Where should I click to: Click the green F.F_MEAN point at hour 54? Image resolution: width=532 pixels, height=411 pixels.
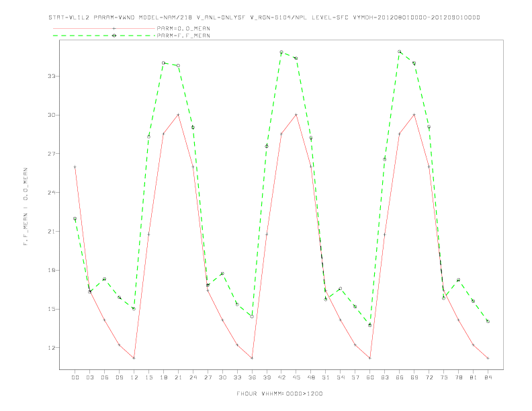coord(341,289)
